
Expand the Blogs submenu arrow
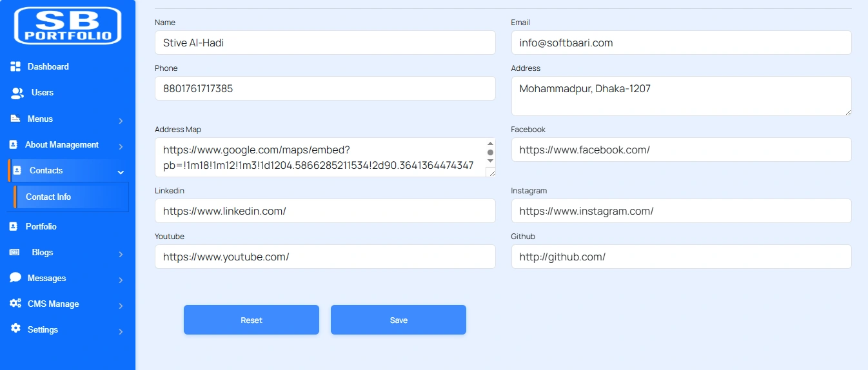point(121,254)
